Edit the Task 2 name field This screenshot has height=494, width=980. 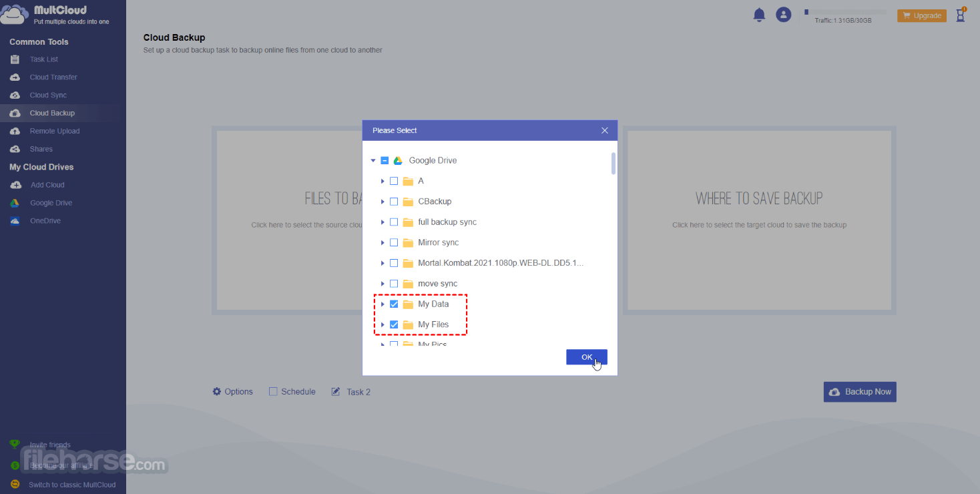coord(358,392)
